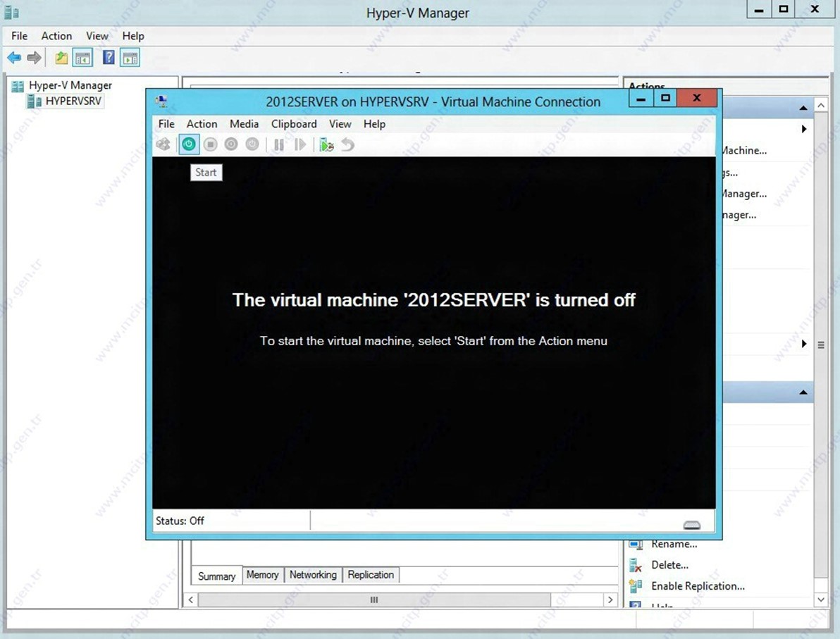Open the Clipboard menu
This screenshot has width=840, height=639.
tap(294, 124)
